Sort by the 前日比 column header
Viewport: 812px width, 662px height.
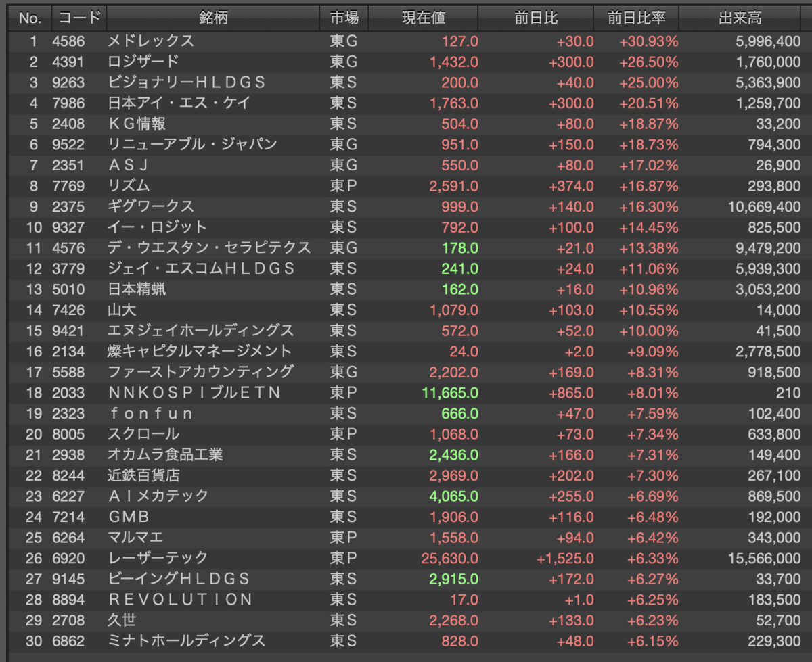tap(536, 18)
